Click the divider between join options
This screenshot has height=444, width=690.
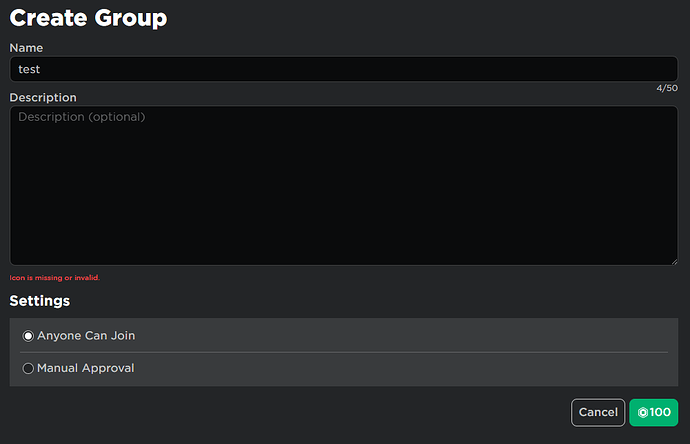pos(344,352)
